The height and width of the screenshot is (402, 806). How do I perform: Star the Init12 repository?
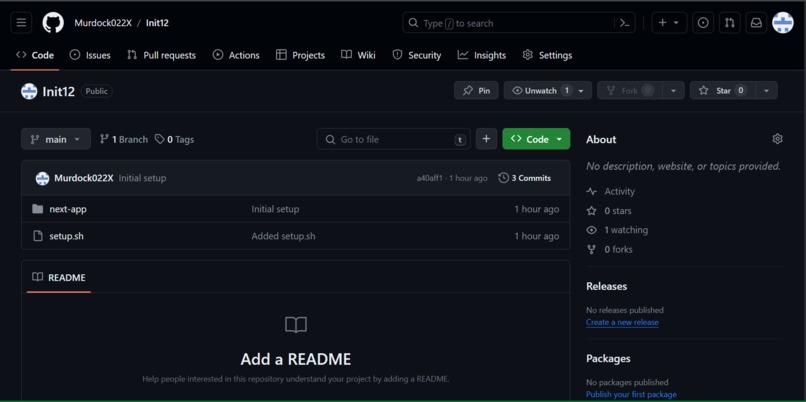point(723,90)
